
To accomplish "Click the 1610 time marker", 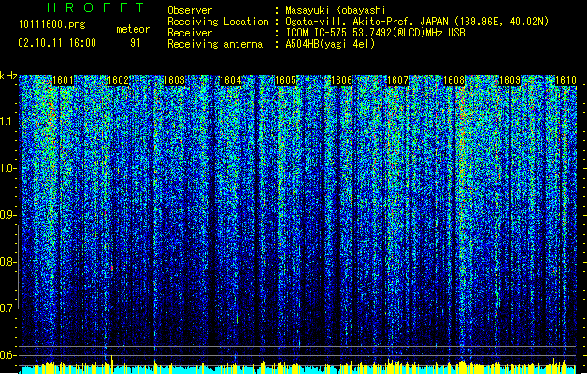I will pyautogui.click(x=566, y=80).
